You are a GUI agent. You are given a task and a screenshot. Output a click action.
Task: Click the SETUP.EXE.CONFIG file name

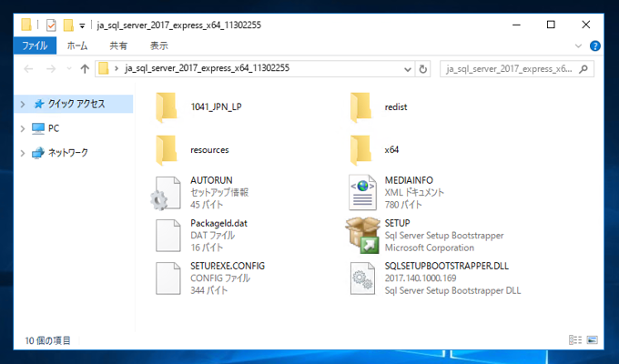pos(228,266)
